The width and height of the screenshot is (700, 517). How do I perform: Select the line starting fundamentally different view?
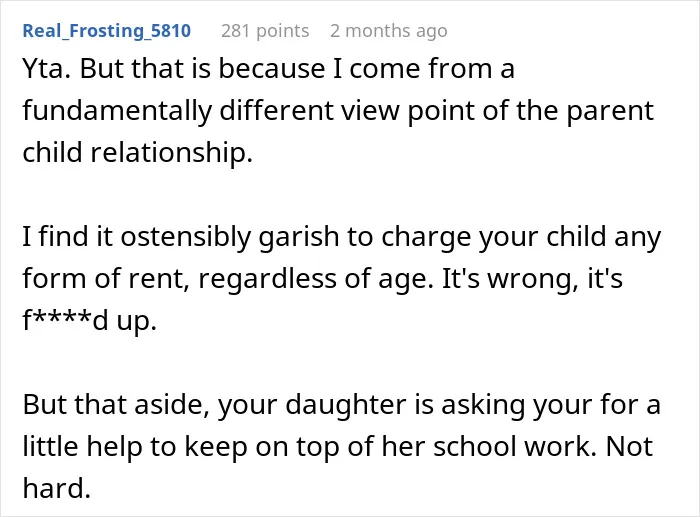[338, 111]
